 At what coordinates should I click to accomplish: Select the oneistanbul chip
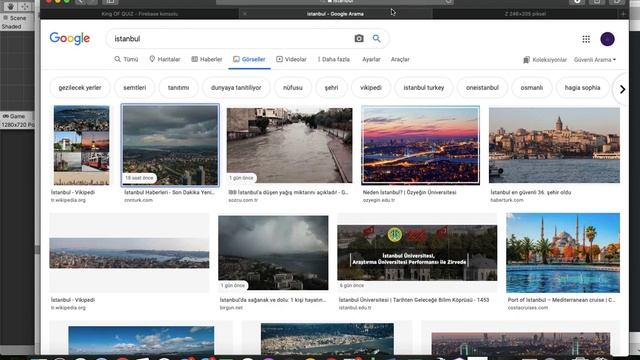(482, 88)
